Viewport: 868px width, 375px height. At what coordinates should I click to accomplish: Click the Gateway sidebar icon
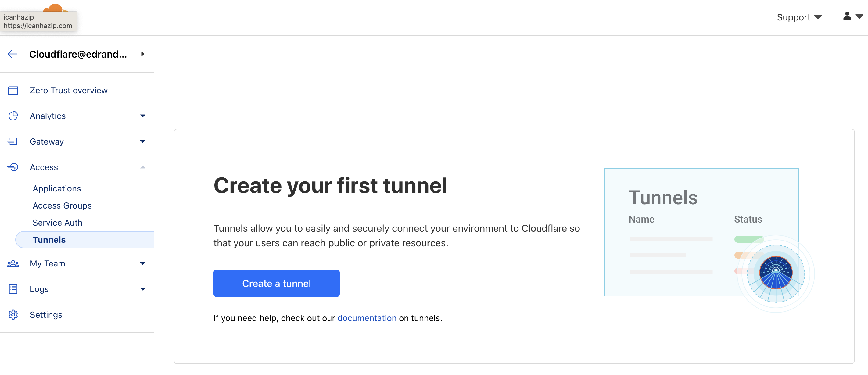coord(13,141)
